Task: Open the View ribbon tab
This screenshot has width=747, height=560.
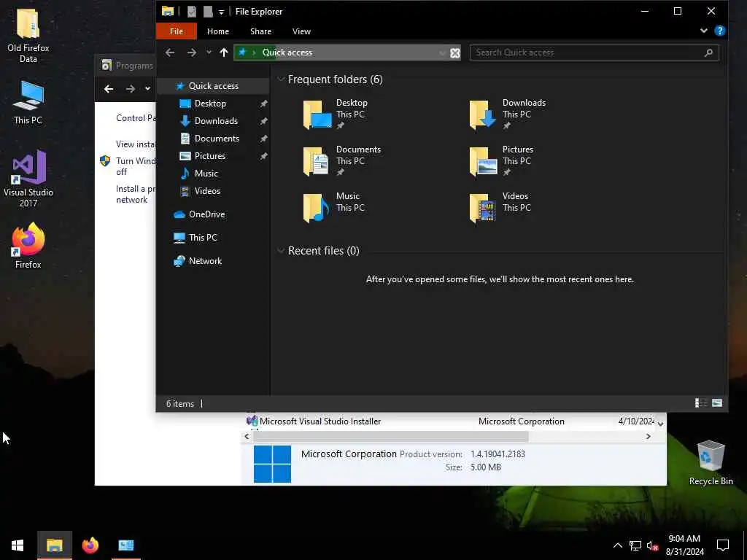Action: pos(301,31)
